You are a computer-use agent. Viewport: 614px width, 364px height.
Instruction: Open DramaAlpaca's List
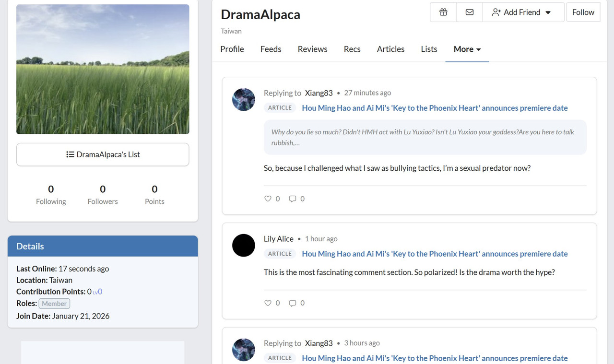pyautogui.click(x=103, y=154)
